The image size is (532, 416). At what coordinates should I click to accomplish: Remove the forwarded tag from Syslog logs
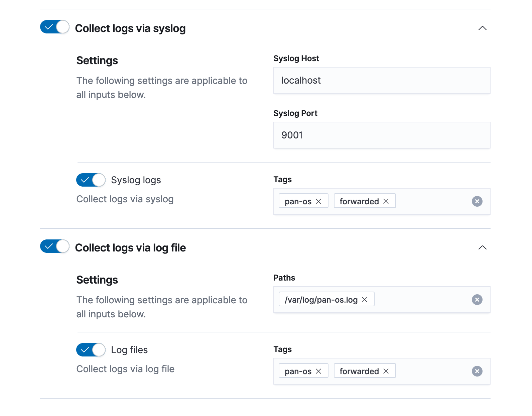[386, 201]
